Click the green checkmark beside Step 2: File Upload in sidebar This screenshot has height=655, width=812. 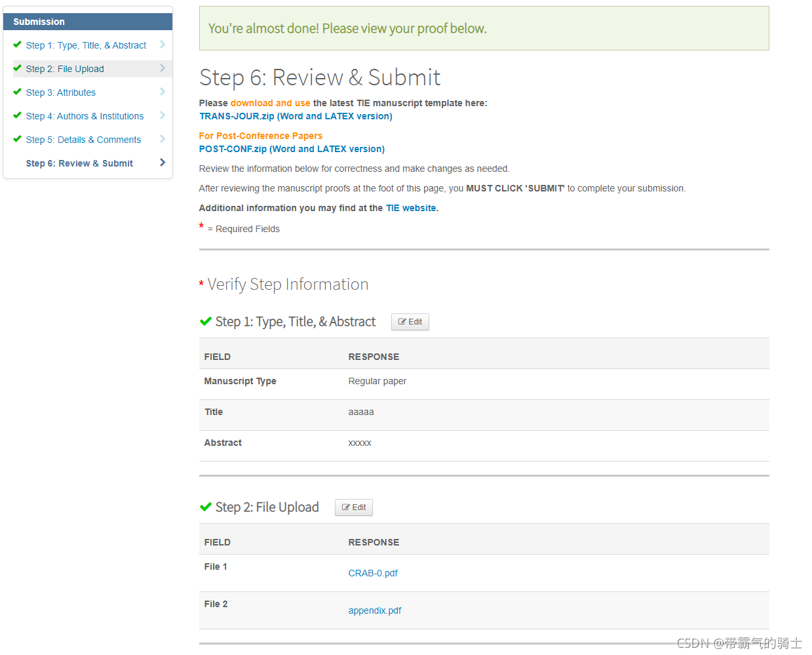point(17,68)
